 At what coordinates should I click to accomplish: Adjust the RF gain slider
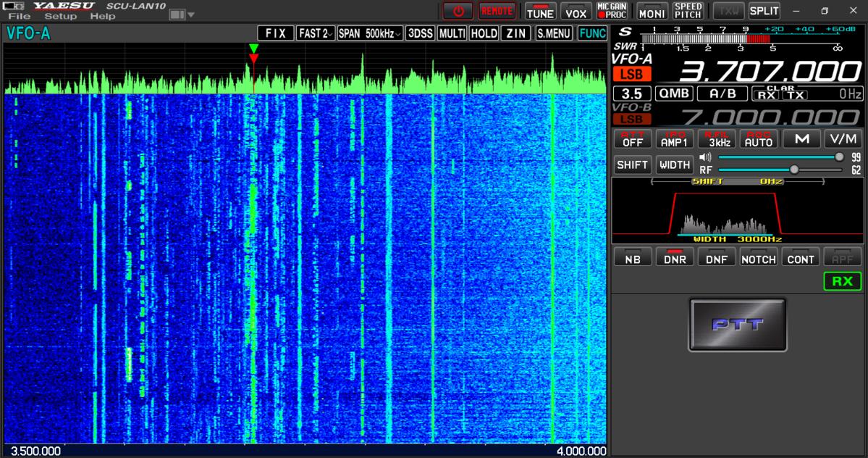(794, 170)
